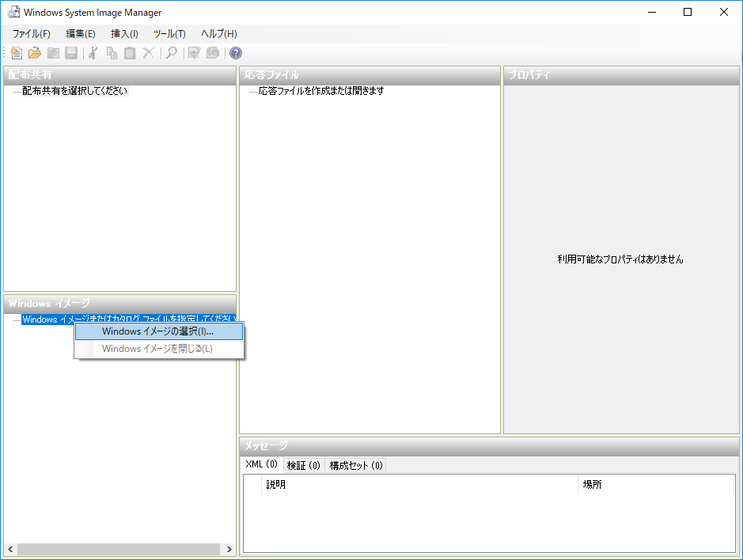
Task: Click the close answer file toolbar icon
Action: [53, 53]
